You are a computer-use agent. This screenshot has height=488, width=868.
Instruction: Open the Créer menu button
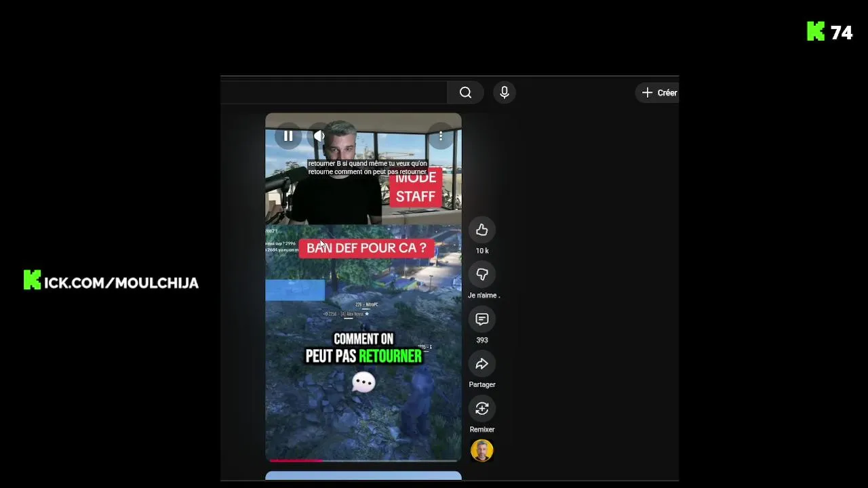tap(657, 93)
